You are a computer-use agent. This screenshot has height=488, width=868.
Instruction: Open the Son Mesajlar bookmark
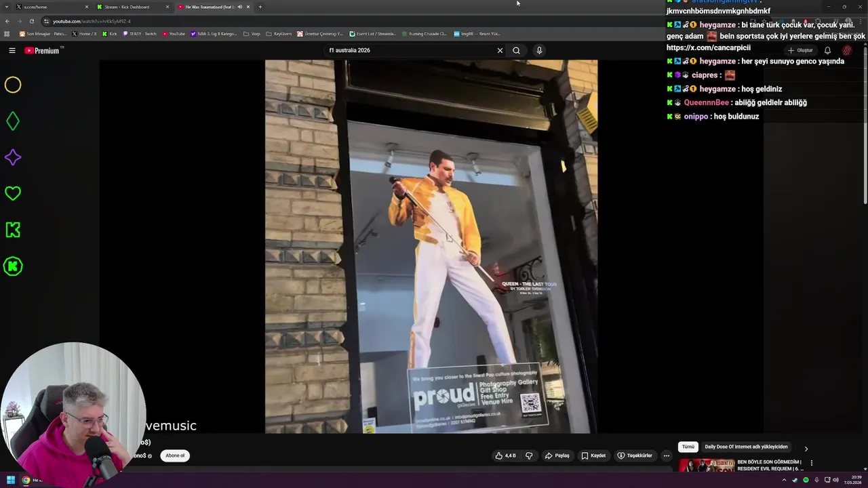point(43,33)
